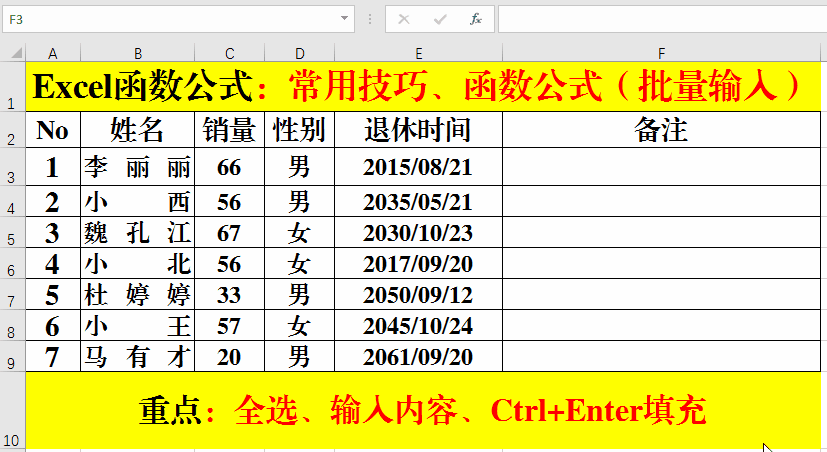Viewport: 827px width, 452px height.
Task: Click the name cell '小 北'
Action: click(x=138, y=263)
